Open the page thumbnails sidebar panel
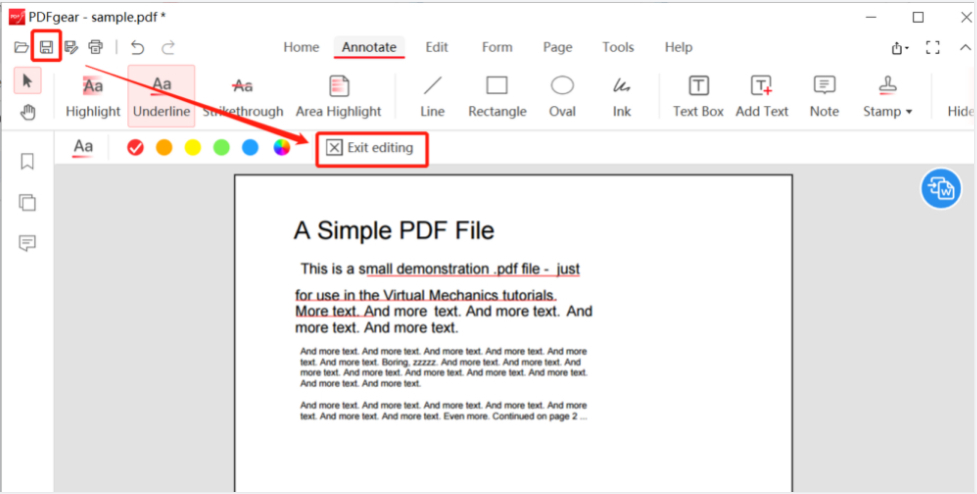 [27, 202]
